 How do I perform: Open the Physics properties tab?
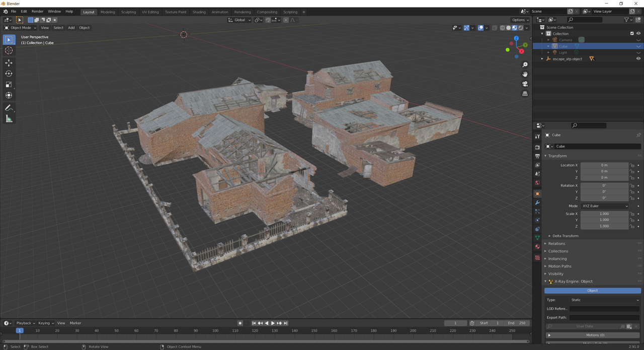[537, 220]
